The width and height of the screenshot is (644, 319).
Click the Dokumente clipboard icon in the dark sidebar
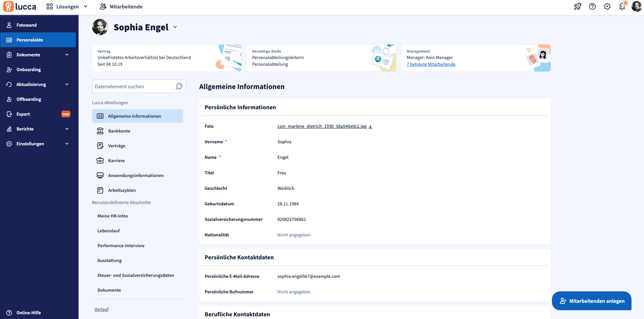pyautogui.click(x=9, y=55)
